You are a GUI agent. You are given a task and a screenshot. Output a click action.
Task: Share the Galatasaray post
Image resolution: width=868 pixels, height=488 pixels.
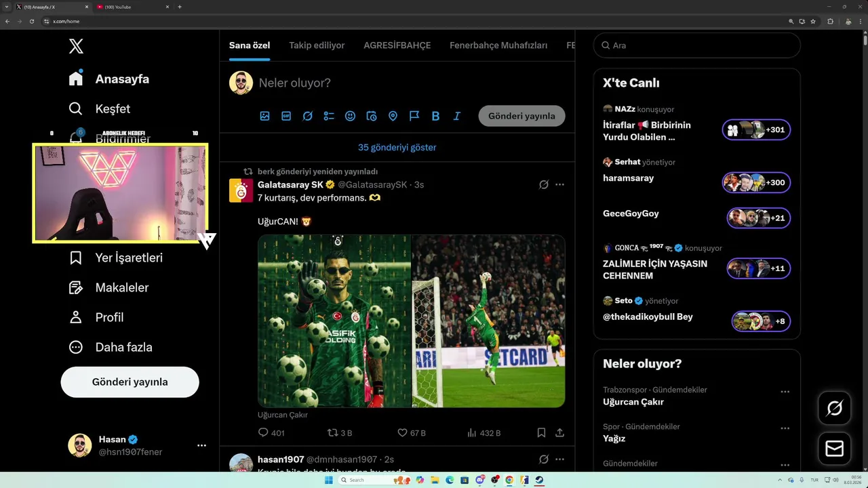[x=559, y=432]
